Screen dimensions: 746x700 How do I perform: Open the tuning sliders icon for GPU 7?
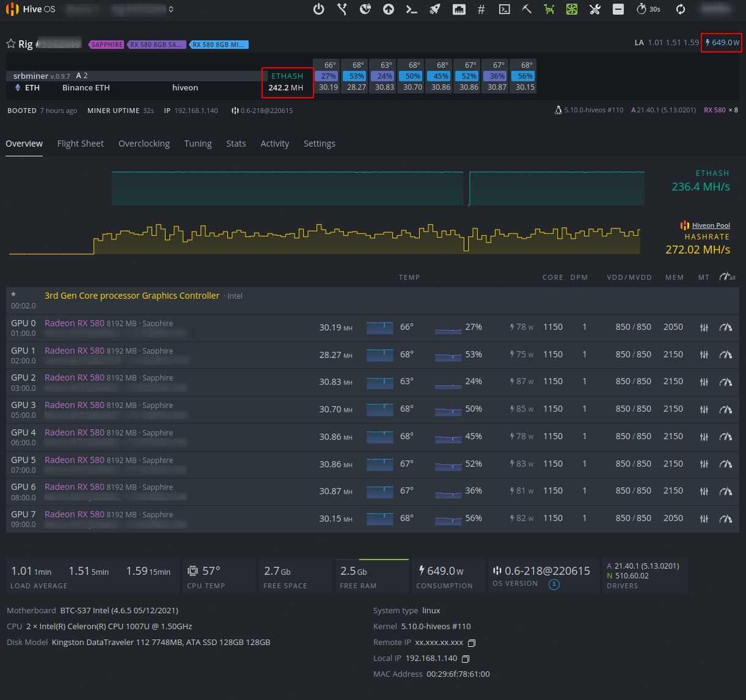tap(704, 519)
